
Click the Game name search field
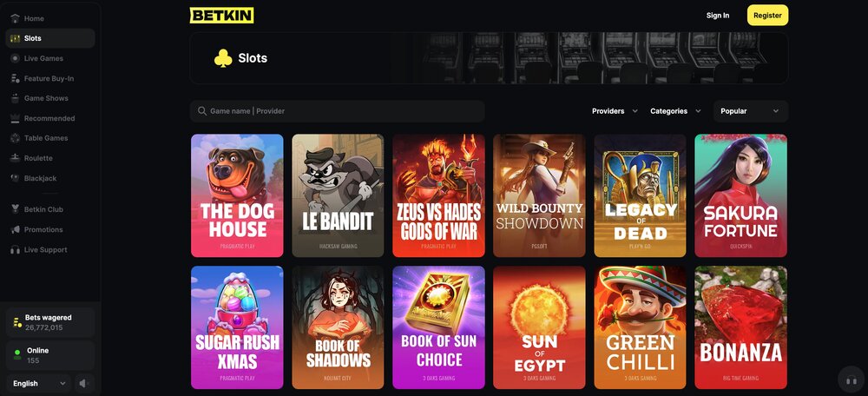tap(337, 111)
